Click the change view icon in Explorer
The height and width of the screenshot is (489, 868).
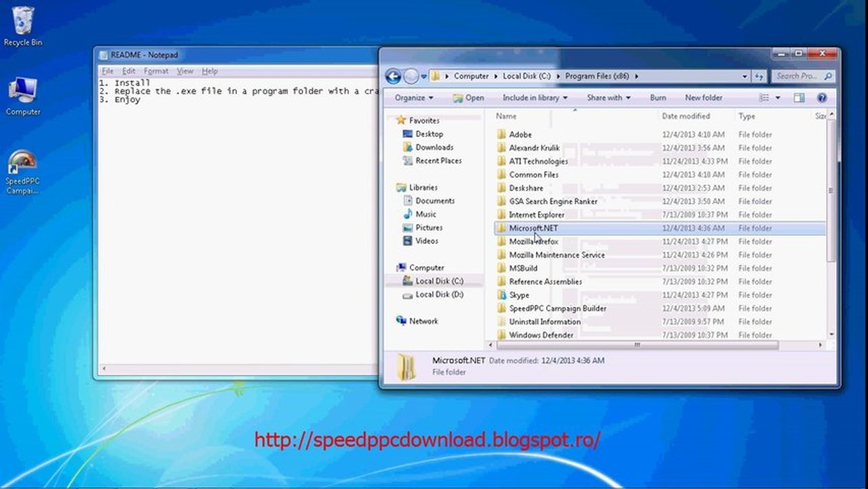pos(764,98)
